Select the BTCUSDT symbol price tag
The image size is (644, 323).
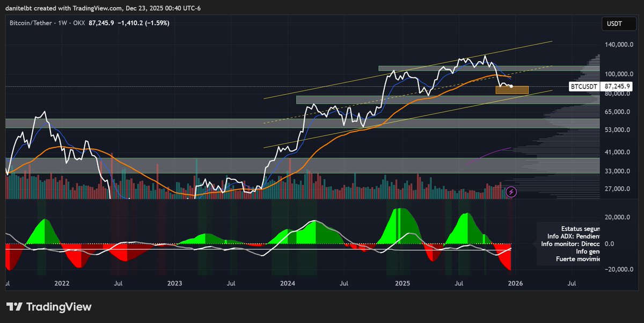[585, 86]
